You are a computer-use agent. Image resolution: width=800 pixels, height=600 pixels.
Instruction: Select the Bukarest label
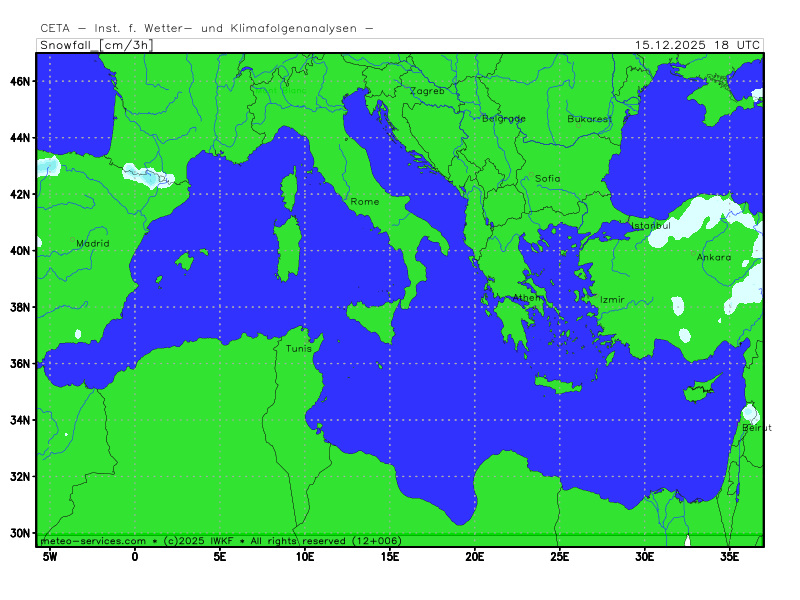tap(589, 119)
